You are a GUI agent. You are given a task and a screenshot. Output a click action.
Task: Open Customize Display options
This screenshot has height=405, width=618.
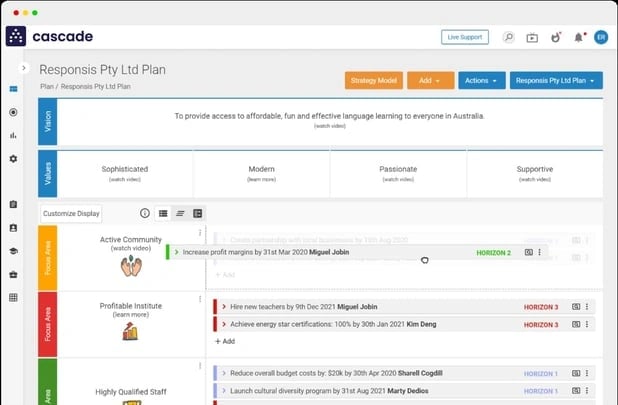71,213
